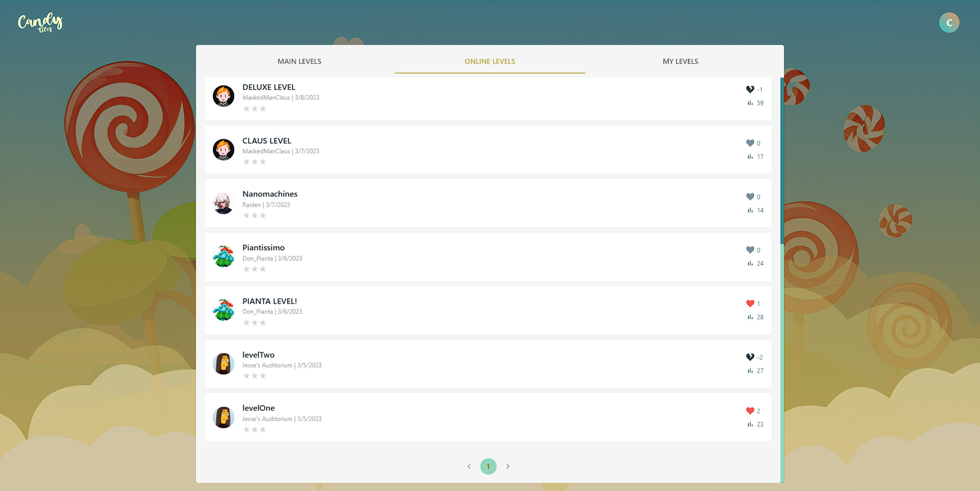Image resolution: width=980 pixels, height=491 pixels.
Task: Open the PIANTA LEVEL! title
Action: (269, 301)
